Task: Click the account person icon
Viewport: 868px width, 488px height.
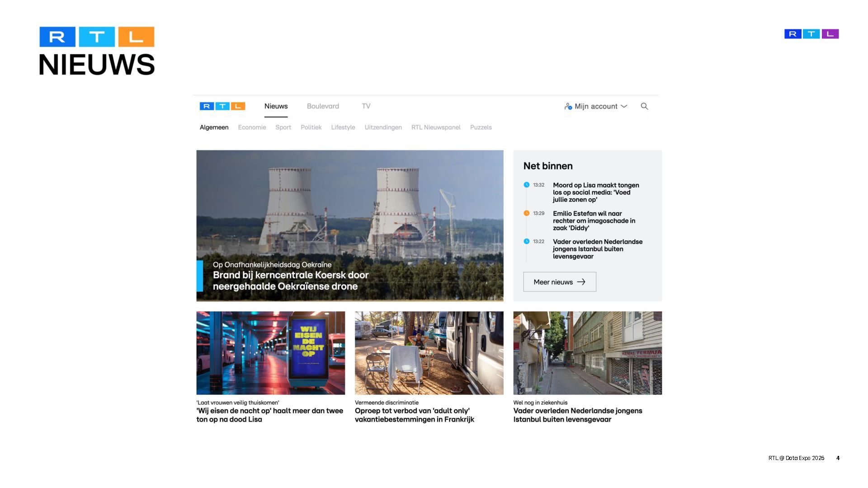Action: point(568,106)
